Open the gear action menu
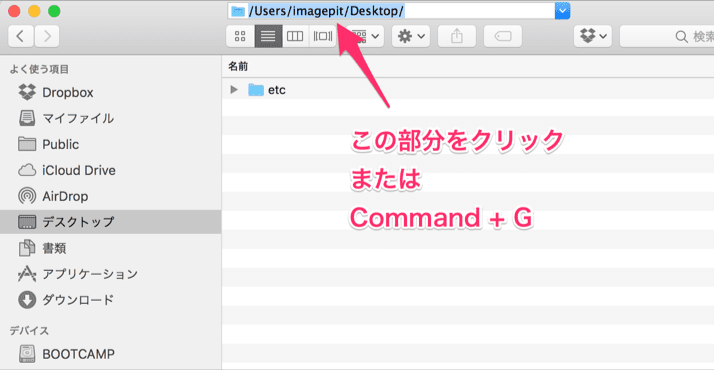This screenshot has width=714, height=370. tap(411, 36)
